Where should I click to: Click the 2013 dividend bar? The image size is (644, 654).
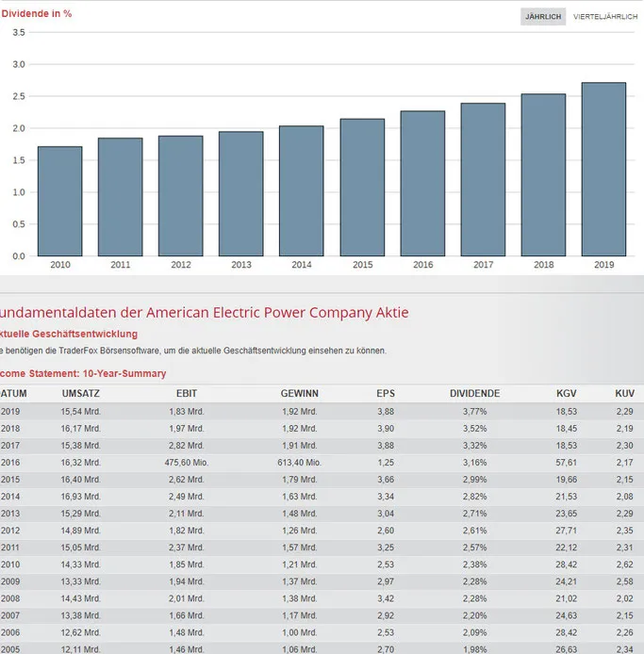[241, 194]
